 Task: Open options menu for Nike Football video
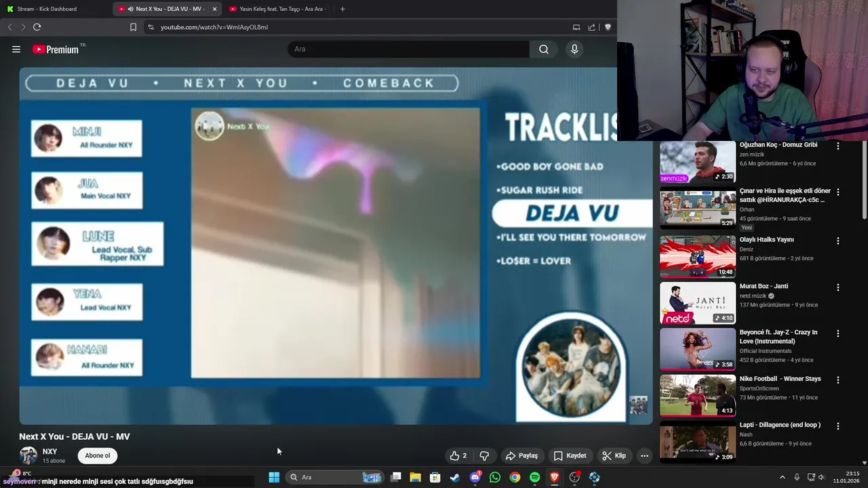pyautogui.click(x=838, y=380)
